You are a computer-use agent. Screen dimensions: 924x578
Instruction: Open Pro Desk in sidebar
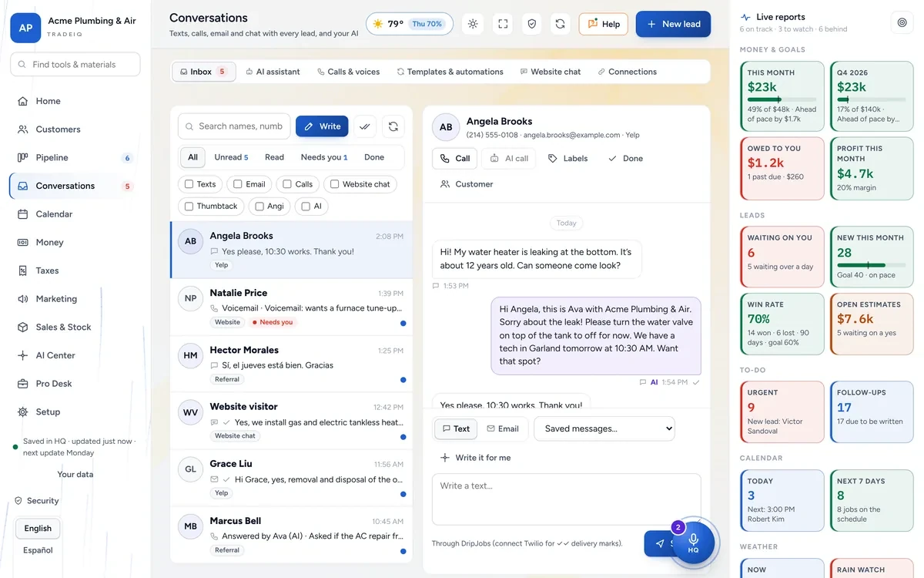point(75,384)
